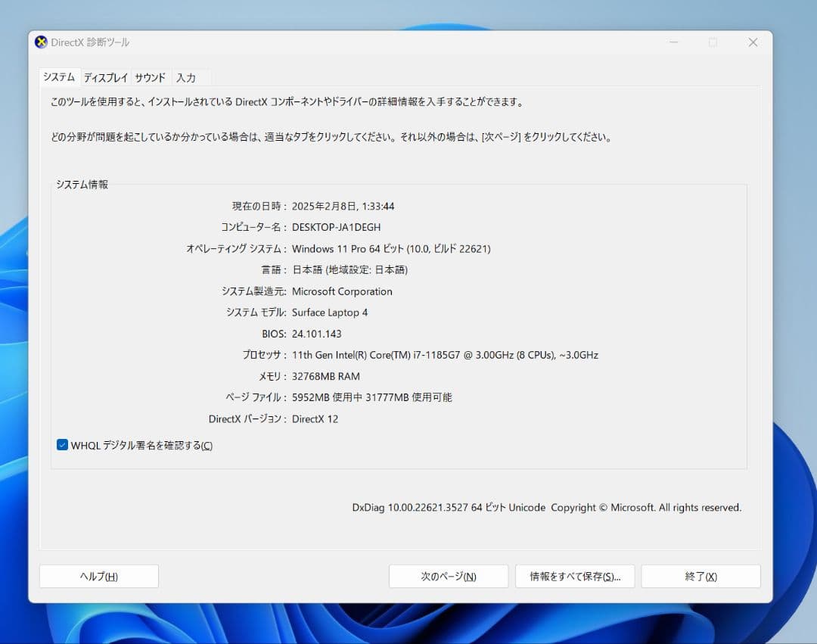Click the システム情報 group heading
The image size is (817, 644).
[x=81, y=184]
